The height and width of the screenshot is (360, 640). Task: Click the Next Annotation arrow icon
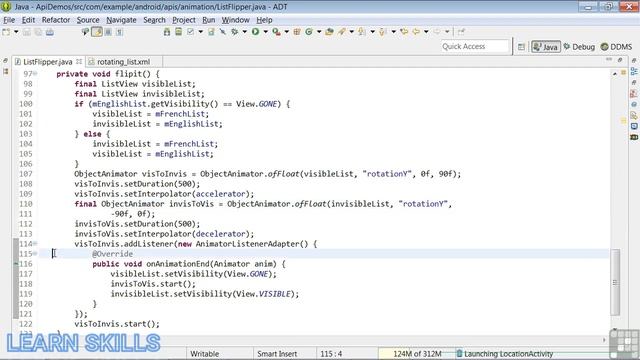[362, 32]
